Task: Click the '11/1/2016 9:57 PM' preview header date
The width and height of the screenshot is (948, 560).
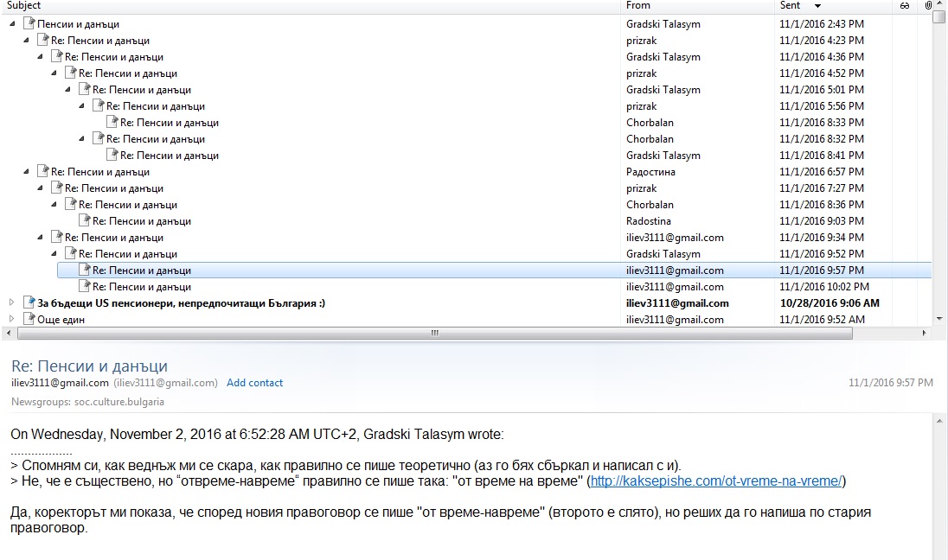Action: click(x=891, y=382)
